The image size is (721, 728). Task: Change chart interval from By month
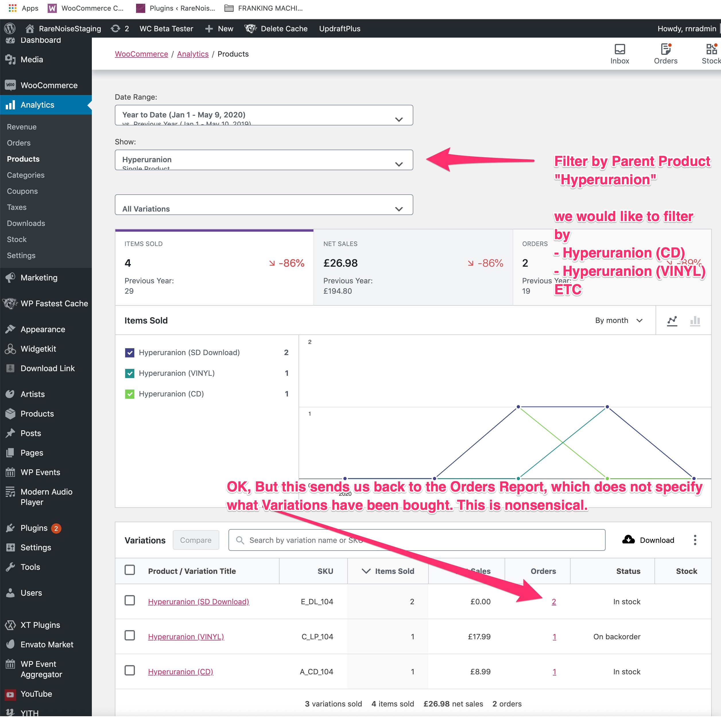(x=618, y=320)
